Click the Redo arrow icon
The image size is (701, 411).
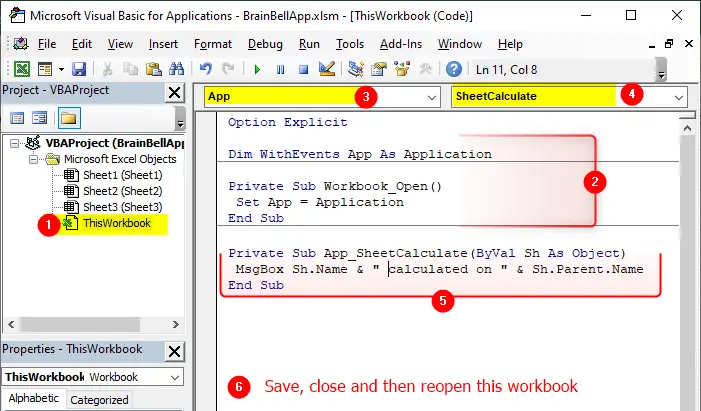click(x=228, y=69)
